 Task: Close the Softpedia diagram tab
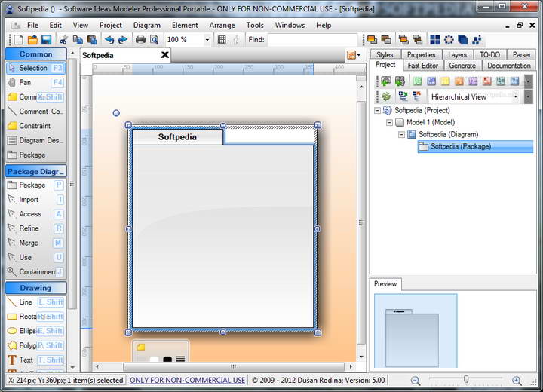click(165, 55)
